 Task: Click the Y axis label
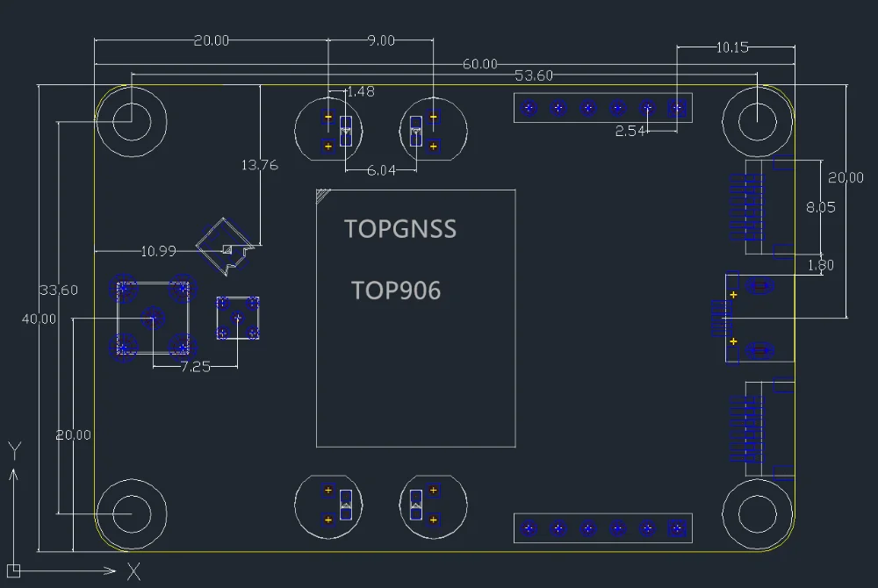[x=15, y=451]
